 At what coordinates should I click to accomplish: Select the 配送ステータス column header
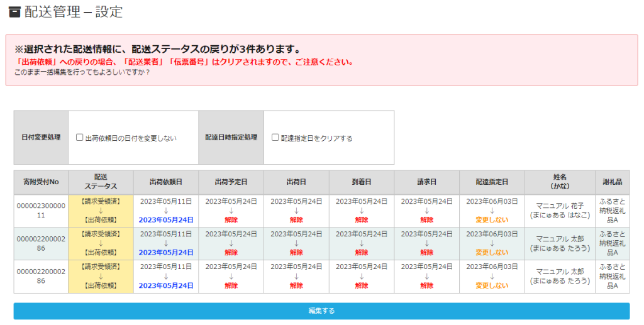pos(101,182)
